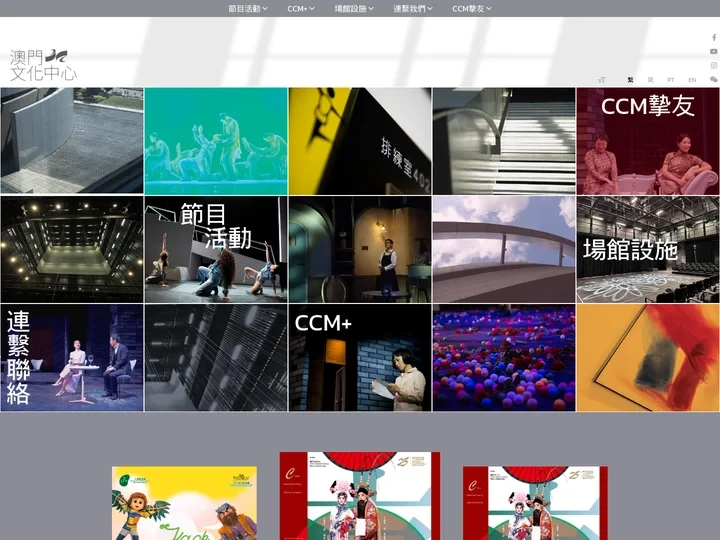Switch language to English EN
Screen dimensions: 720x540
tap(692, 80)
